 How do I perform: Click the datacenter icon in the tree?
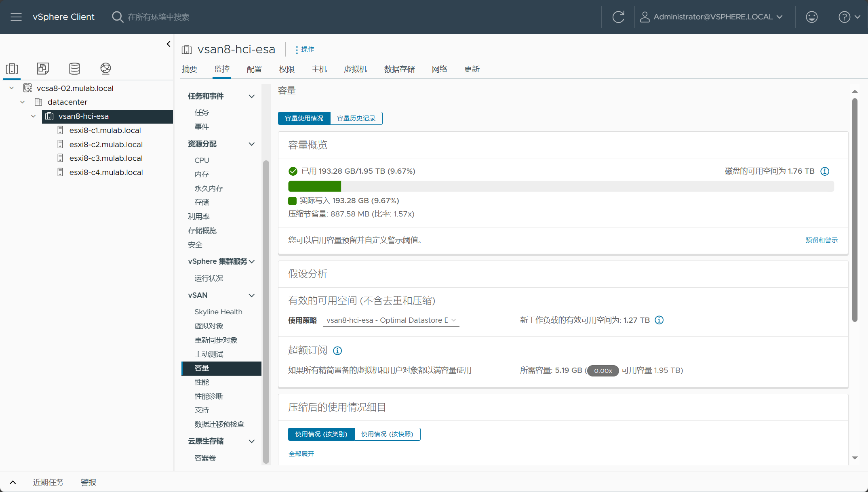pyautogui.click(x=38, y=102)
